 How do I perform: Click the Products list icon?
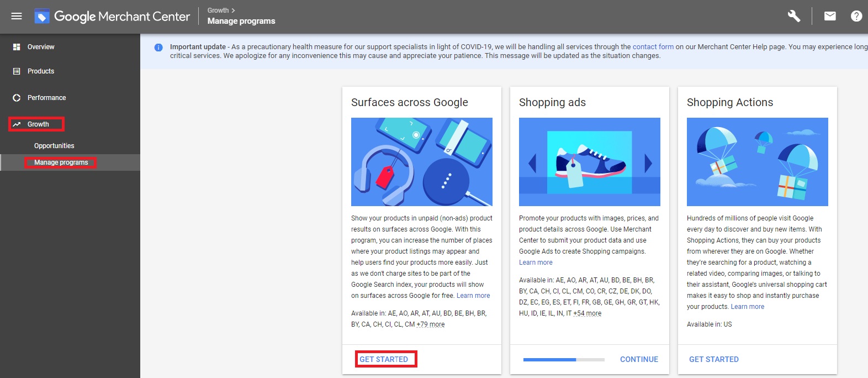pos(17,71)
